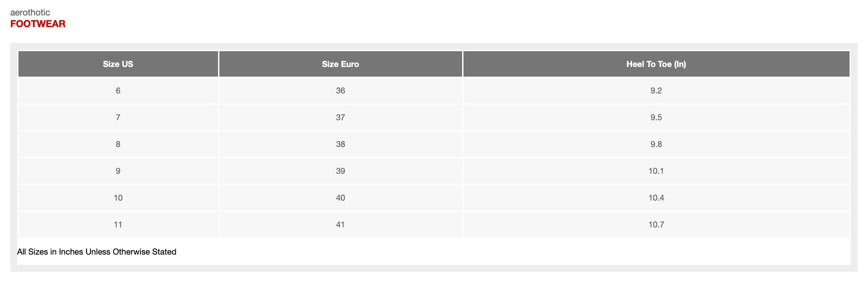Click the 9.5 heel to toe value
The height and width of the screenshot is (281, 868).
coord(656,117)
